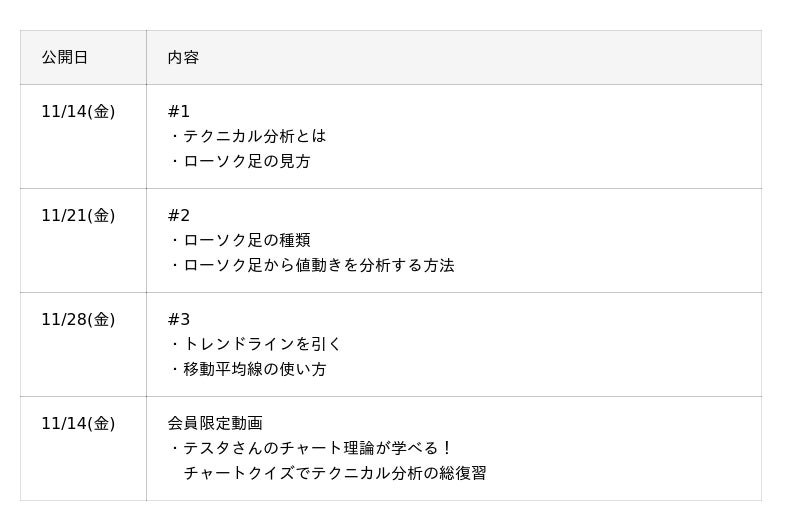The height and width of the screenshot is (531, 800).
Task: Click the #3 episode label
Action: point(179,320)
